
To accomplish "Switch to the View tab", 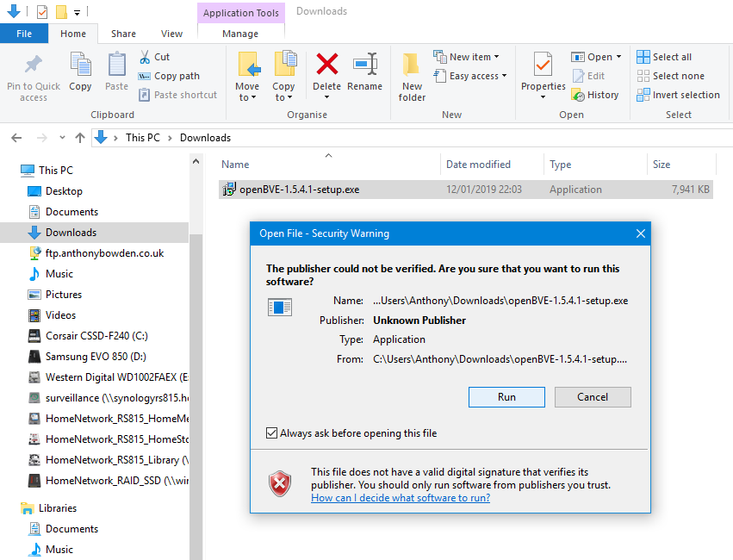I will click(171, 33).
